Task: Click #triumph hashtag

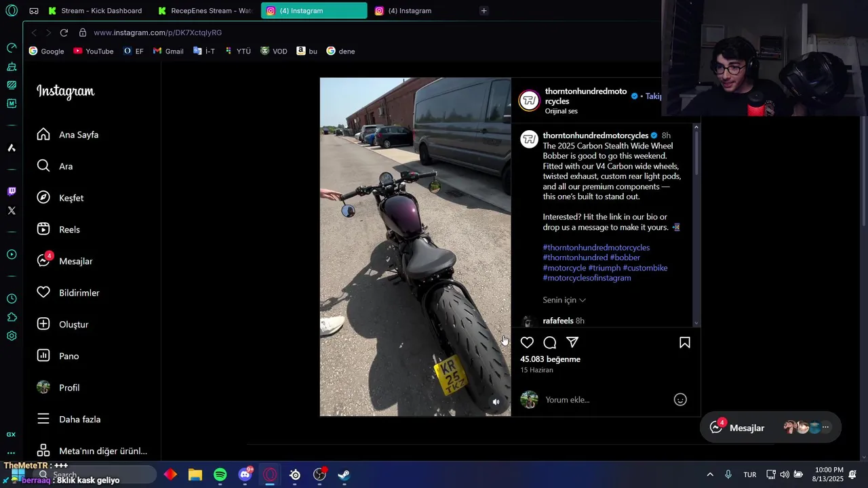Action: coord(604,268)
